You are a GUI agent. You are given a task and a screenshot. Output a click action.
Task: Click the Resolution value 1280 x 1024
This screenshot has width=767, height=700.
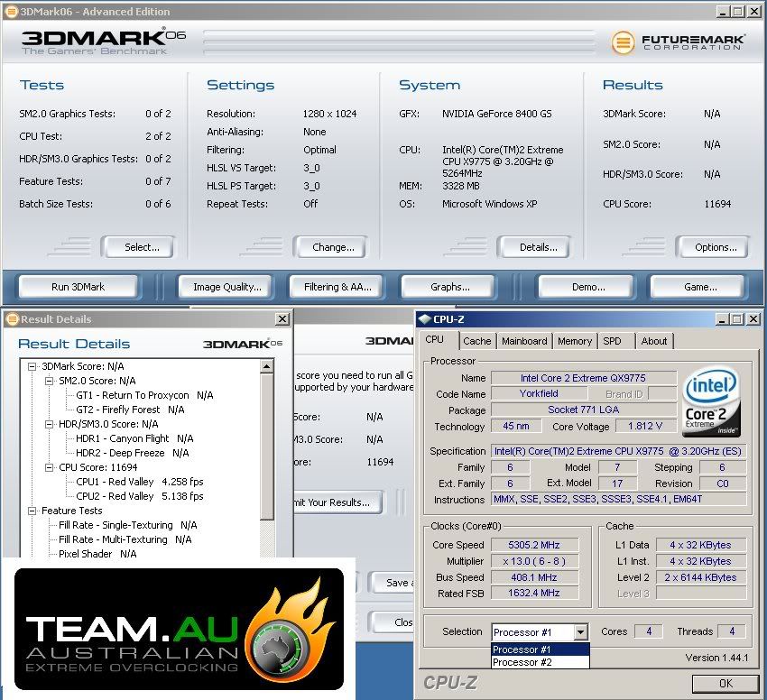329,114
